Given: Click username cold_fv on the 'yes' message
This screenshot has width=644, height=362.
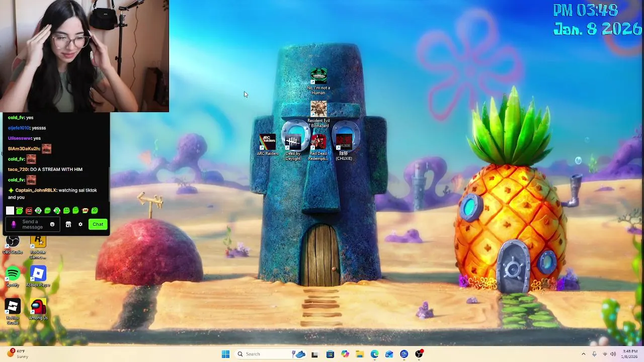Looking at the screenshot, I should pyautogui.click(x=16, y=118).
